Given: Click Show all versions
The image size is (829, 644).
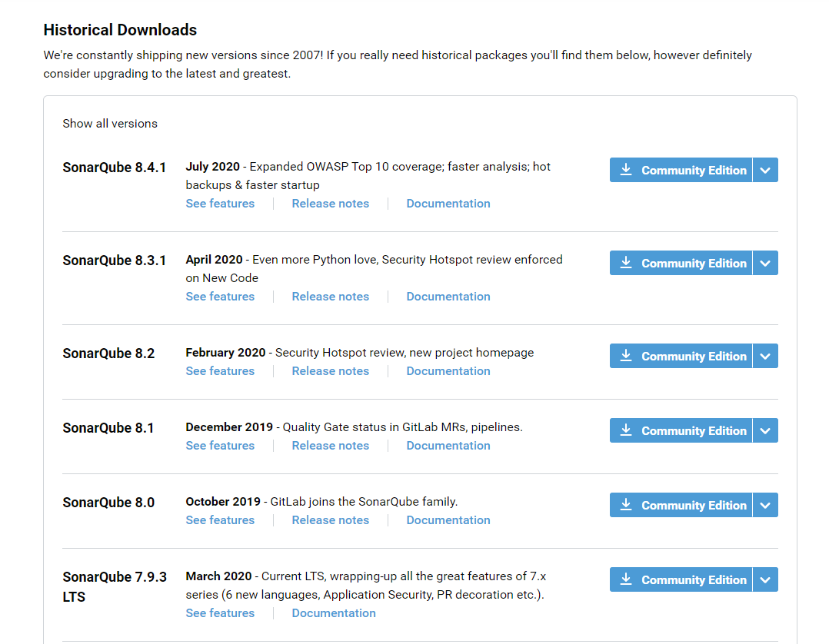Looking at the screenshot, I should coord(110,124).
